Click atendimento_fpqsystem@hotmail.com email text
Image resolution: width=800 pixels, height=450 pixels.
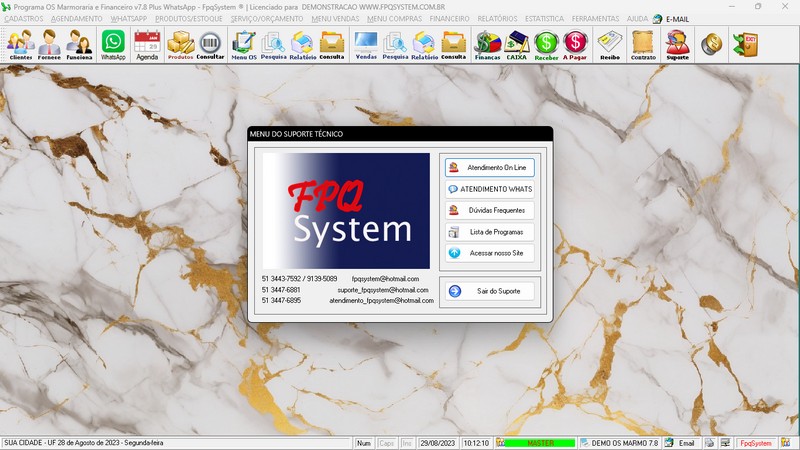click(381, 301)
